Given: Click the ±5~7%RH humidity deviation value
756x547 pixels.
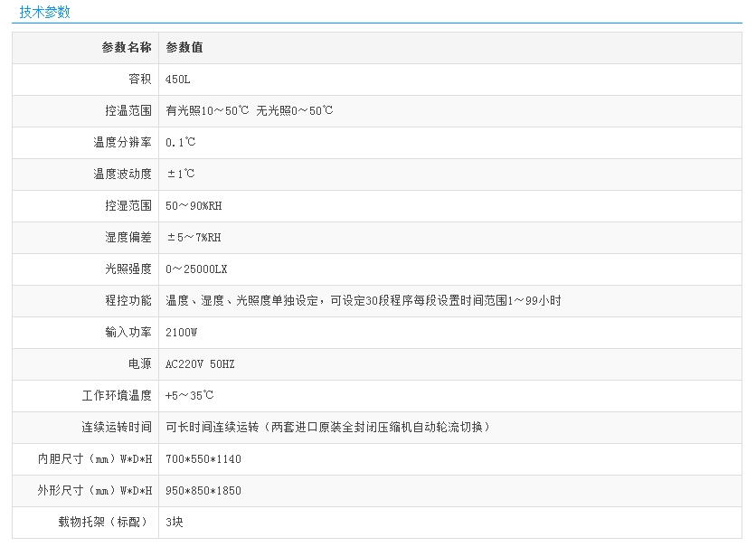Looking at the screenshot, I should pyautogui.click(x=194, y=238).
